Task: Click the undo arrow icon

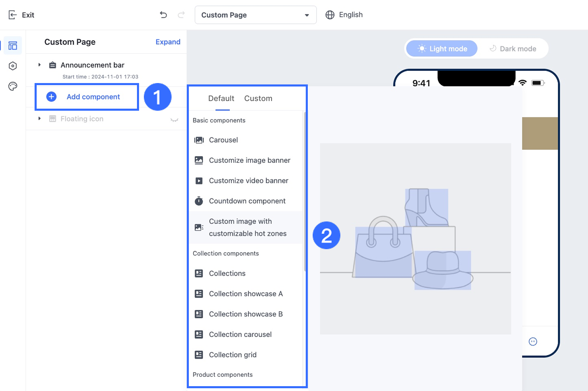Action: click(163, 15)
